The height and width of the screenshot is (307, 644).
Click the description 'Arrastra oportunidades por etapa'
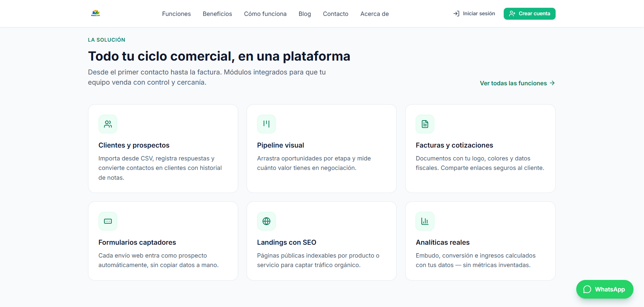point(314,163)
